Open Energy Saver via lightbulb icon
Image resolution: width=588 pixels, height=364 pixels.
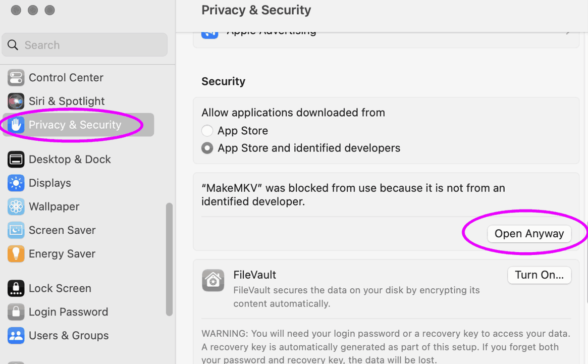16,253
